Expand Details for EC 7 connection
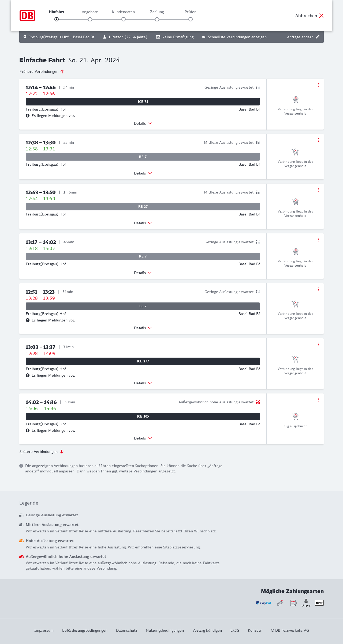 (x=143, y=328)
